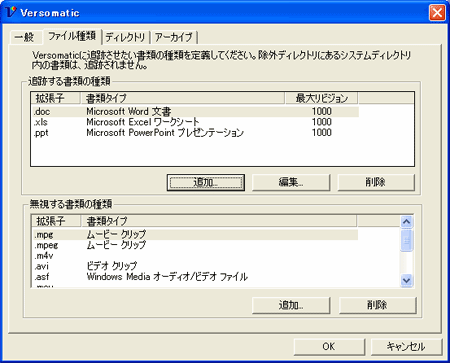Sort tracked list by 拡張子 column header
This screenshot has height=363, width=450.
56,98
